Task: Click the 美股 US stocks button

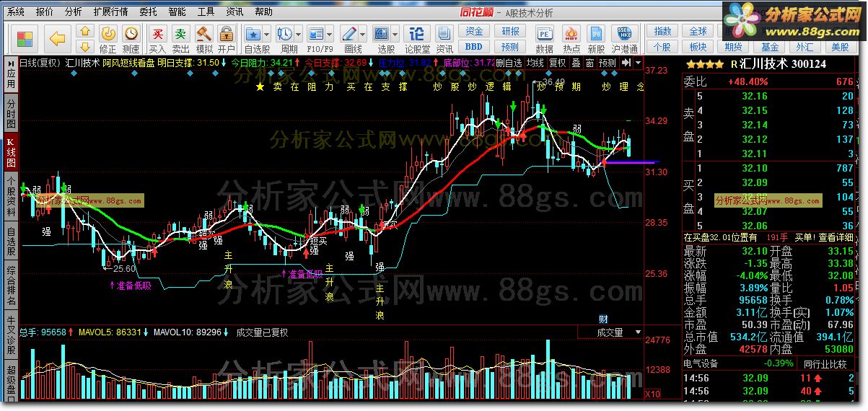Action: pyautogui.click(x=840, y=46)
